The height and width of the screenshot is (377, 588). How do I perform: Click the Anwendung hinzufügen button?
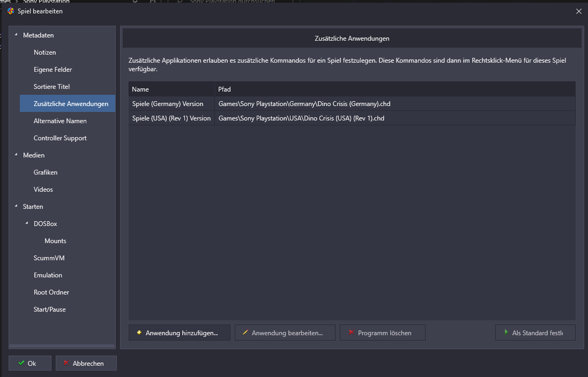pos(179,333)
